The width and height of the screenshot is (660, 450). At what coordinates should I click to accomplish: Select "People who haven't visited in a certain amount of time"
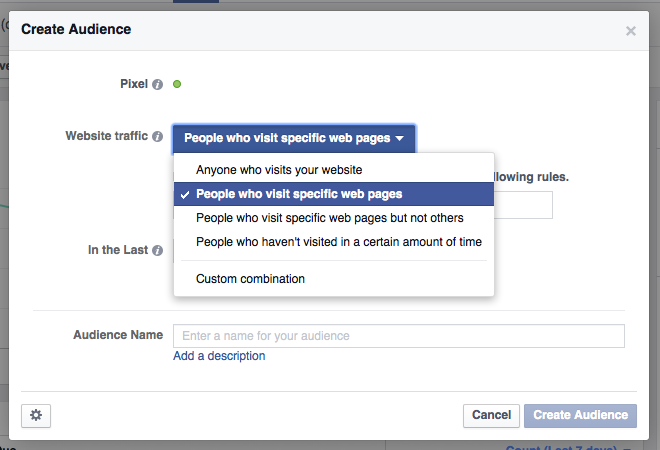339,241
